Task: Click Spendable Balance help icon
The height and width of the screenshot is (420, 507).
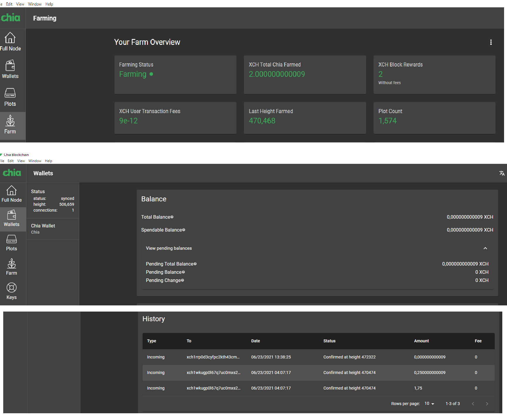Action: 184,230
